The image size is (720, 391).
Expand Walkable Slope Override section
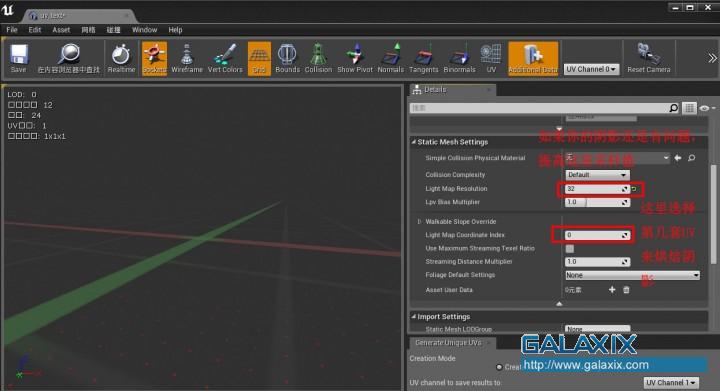point(419,222)
